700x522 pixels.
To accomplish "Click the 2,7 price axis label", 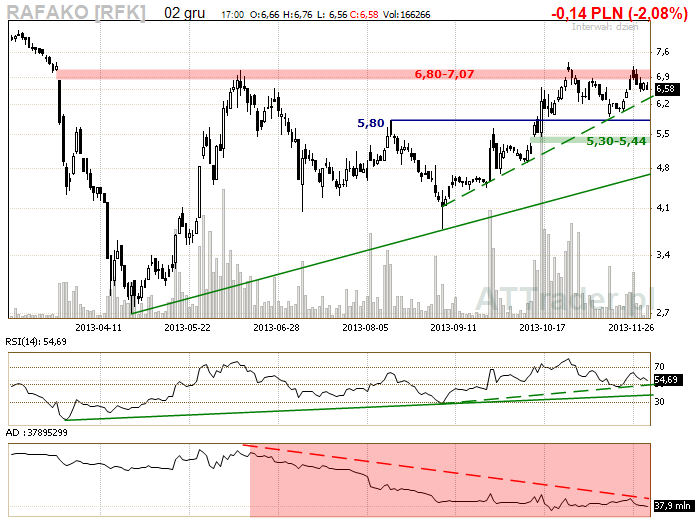I will (x=662, y=312).
